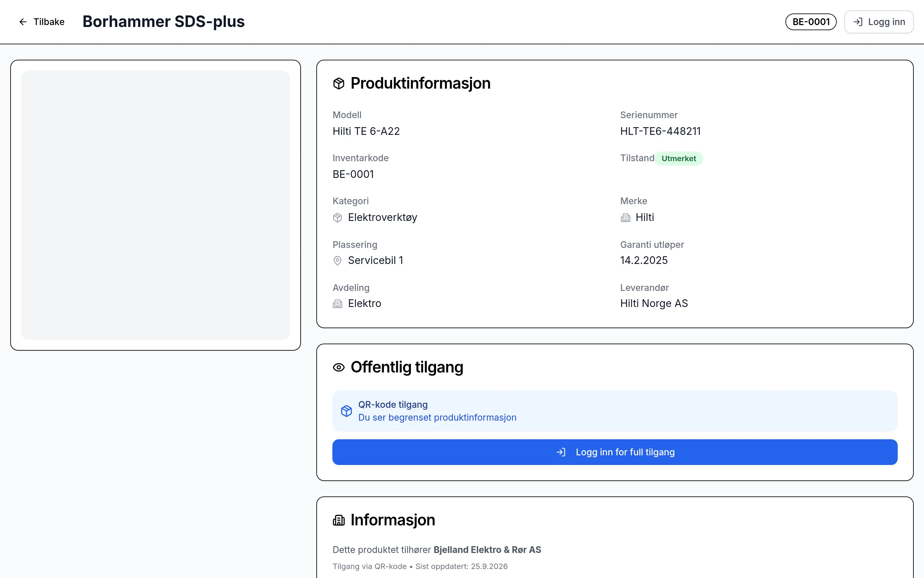Screen dimensions: 924x578
Task: Click the Elektro department value
Action: click(365, 303)
